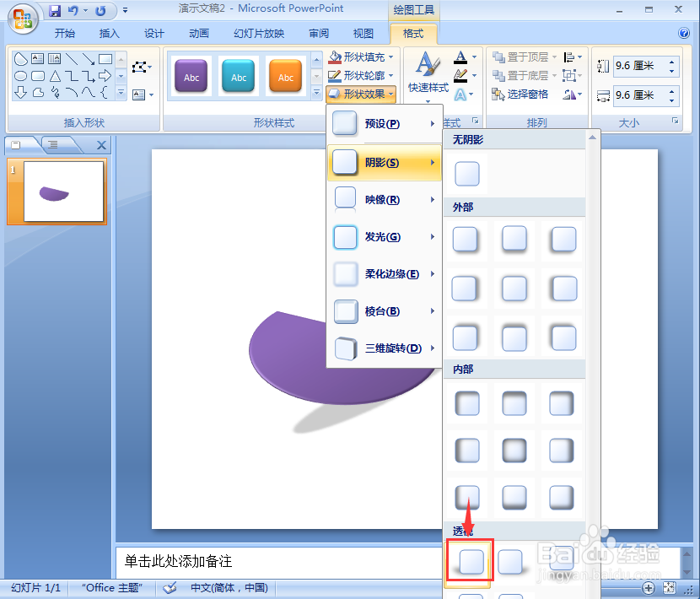This screenshot has width=700, height=599.
Task: Apply the purple Abc shape style
Action: (191, 76)
